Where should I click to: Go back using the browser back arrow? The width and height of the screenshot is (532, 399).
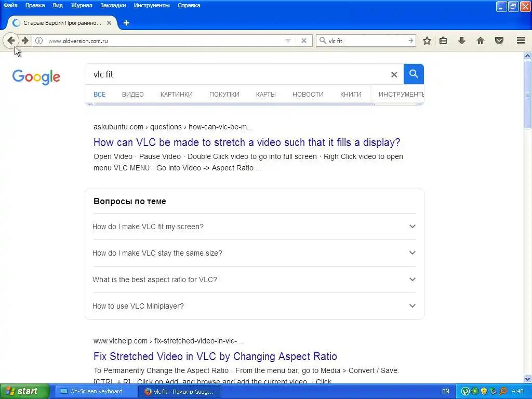point(11,41)
